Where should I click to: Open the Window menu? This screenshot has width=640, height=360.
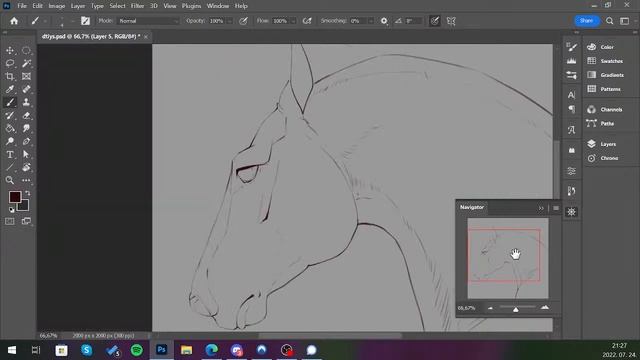218,6
